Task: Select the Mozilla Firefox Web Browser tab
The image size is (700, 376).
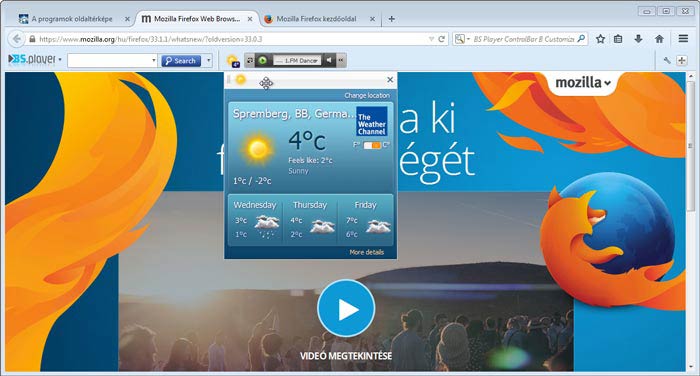Action: [x=197, y=19]
